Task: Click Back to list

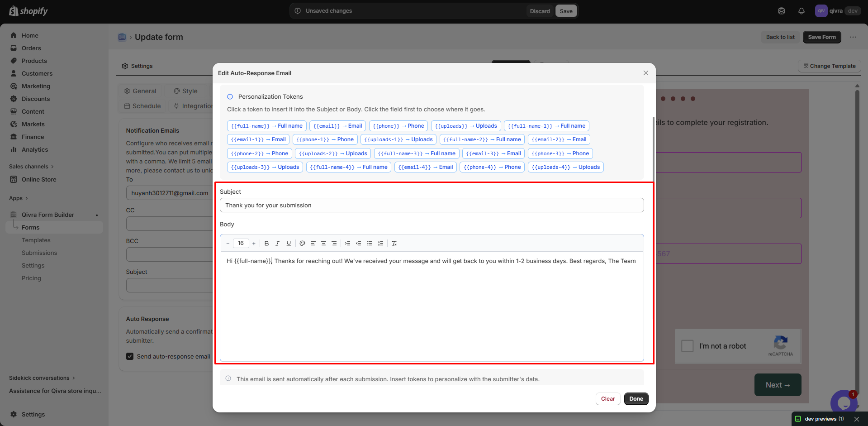Action: [x=780, y=37]
